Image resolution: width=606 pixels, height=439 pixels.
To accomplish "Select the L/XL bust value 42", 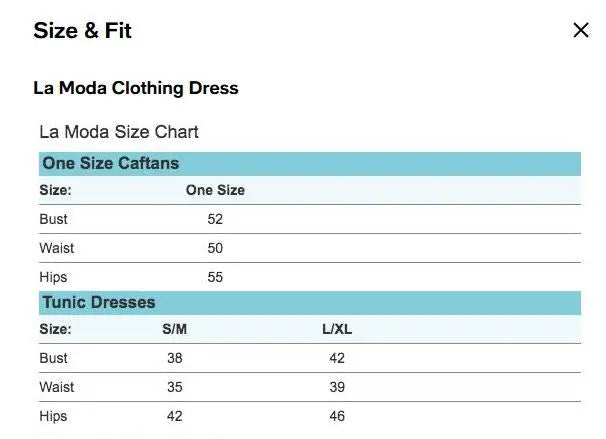I will (x=336, y=358).
